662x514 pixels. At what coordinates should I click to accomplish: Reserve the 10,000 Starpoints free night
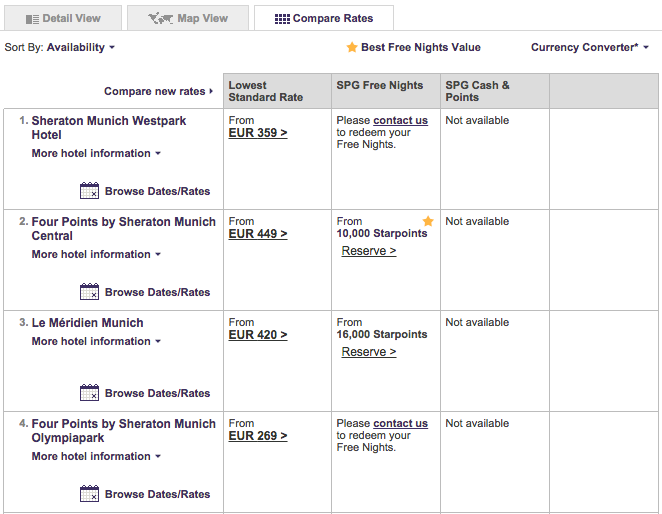[368, 251]
